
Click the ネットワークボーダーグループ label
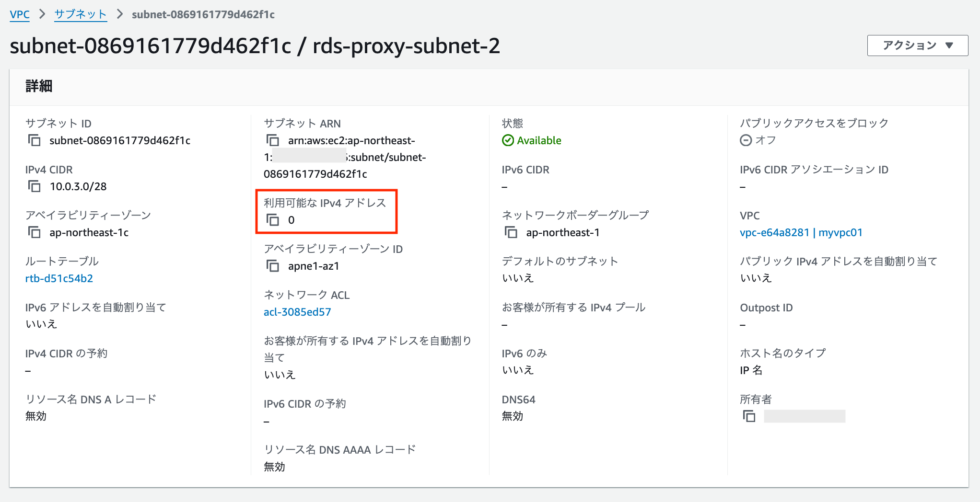click(x=575, y=215)
